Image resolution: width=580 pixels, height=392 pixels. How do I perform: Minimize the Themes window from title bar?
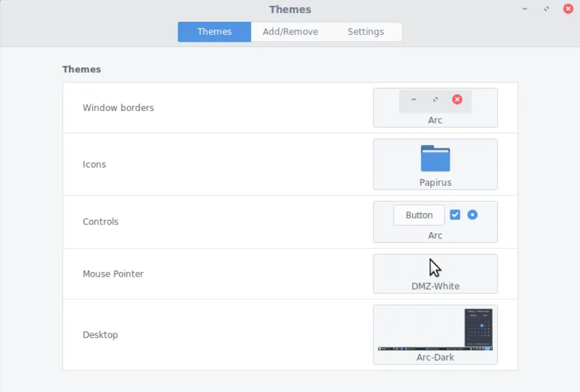tap(525, 9)
